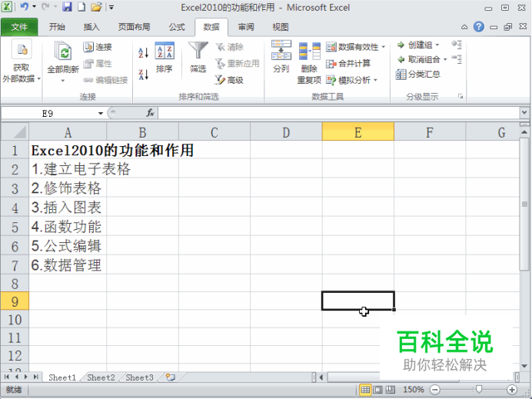The height and width of the screenshot is (399, 532).
Task: Select cell A1 with Excel2010的功能和作用
Action: coord(68,150)
